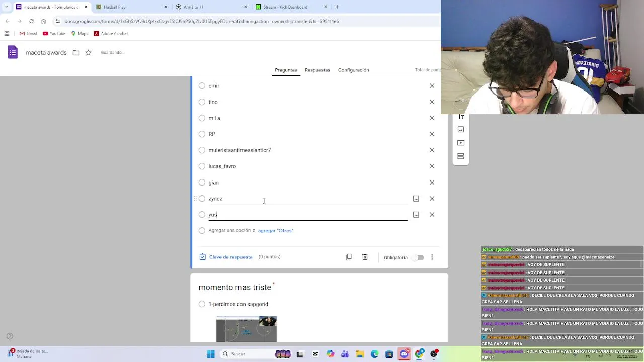Remove the 'muleristaantimessiantier7' option
644x362 pixels.
432,150
